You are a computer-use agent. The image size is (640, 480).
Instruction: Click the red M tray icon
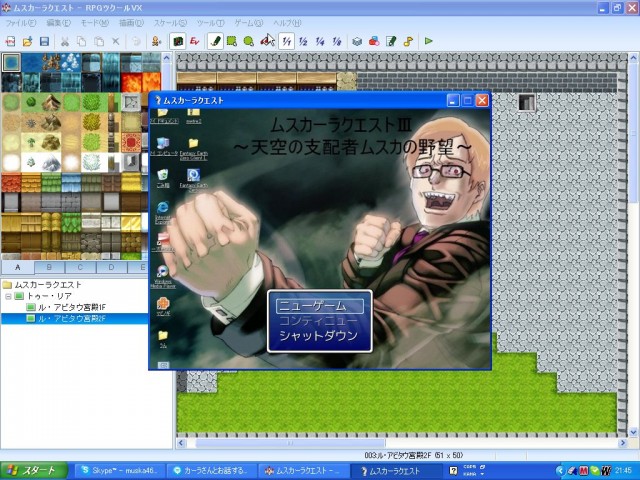pyautogui.click(x=584, y=471)
